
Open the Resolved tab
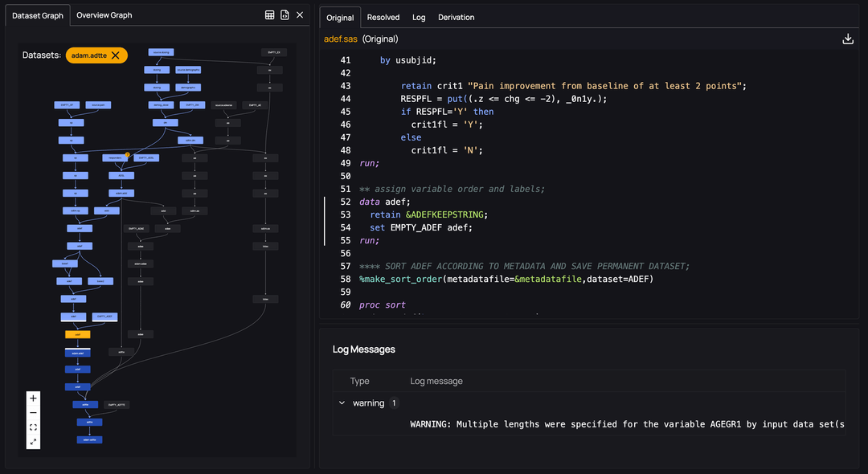point(383,17)
